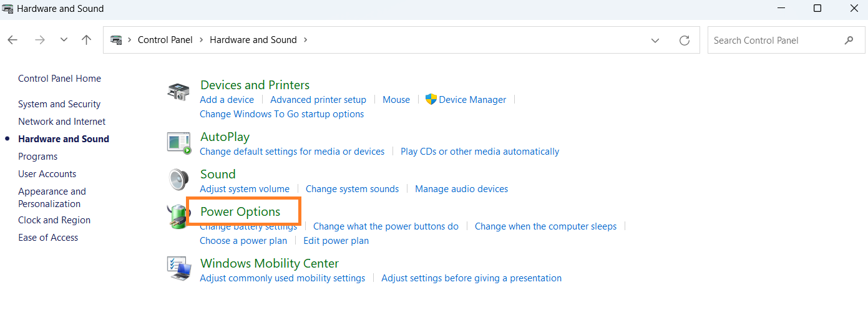Refresh the Control Panel view
This screenshot has width=868, height=310.
point(685,40)
